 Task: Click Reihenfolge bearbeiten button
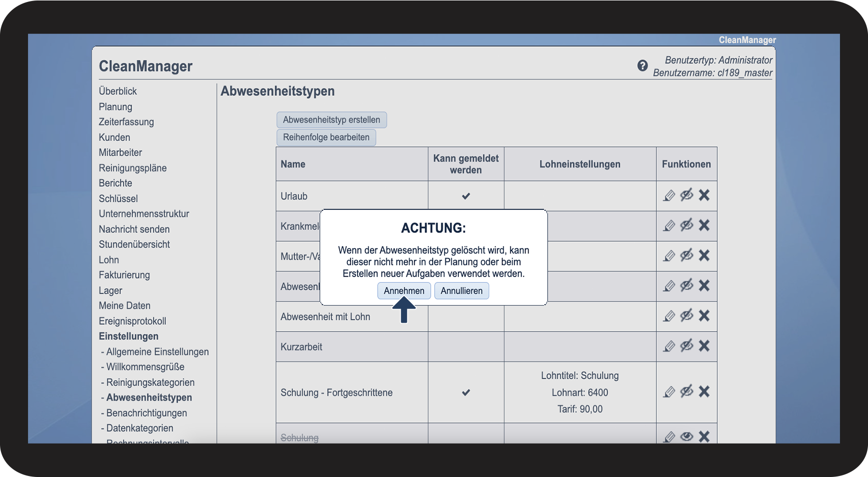(326, 138)
